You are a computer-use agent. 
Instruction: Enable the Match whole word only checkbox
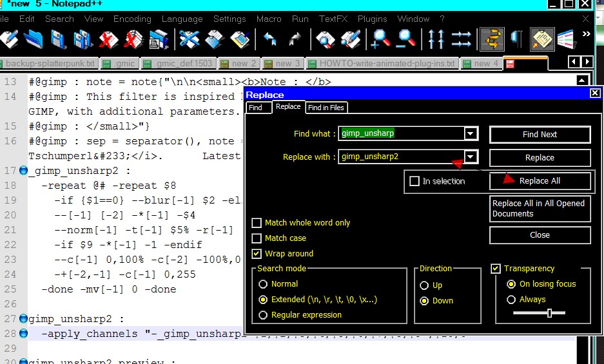tap(257, 223)
